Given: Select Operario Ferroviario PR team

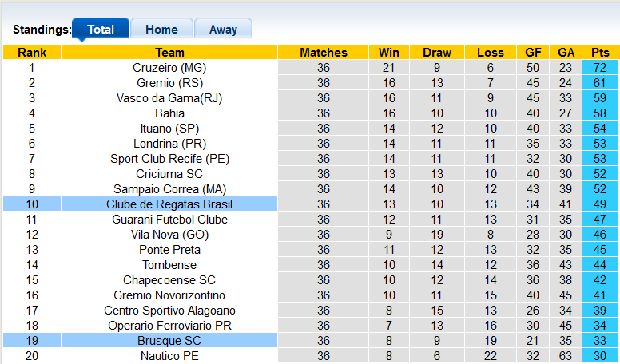Looking at the screenshot, I should 169,326.
